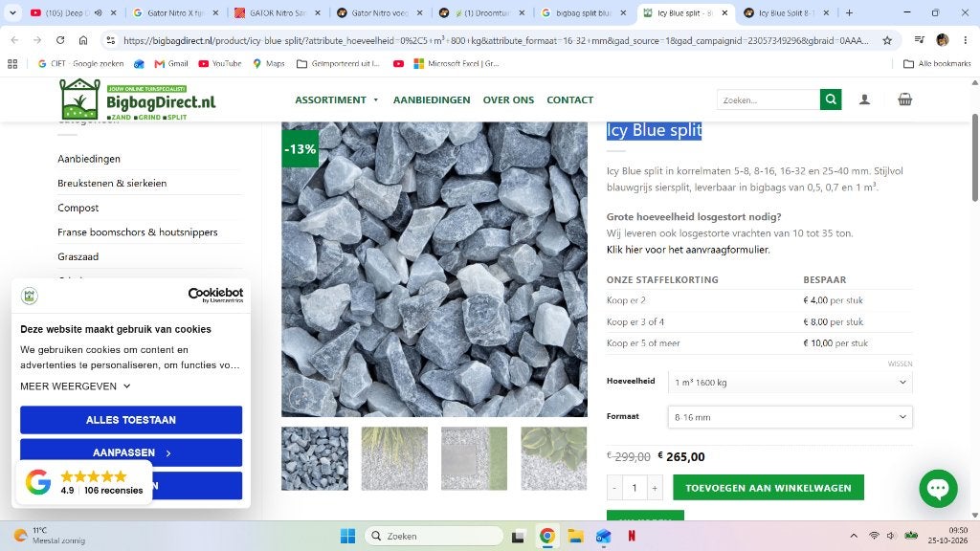View site information icon in address bar

coord(111,40)
